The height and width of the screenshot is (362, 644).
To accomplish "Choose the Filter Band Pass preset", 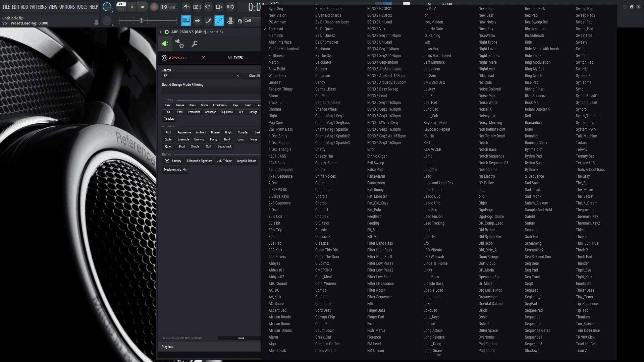I will 380,243.
